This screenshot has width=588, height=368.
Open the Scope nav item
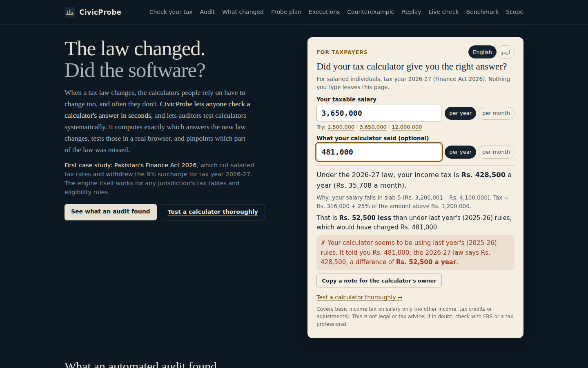(x=514, y=12)
